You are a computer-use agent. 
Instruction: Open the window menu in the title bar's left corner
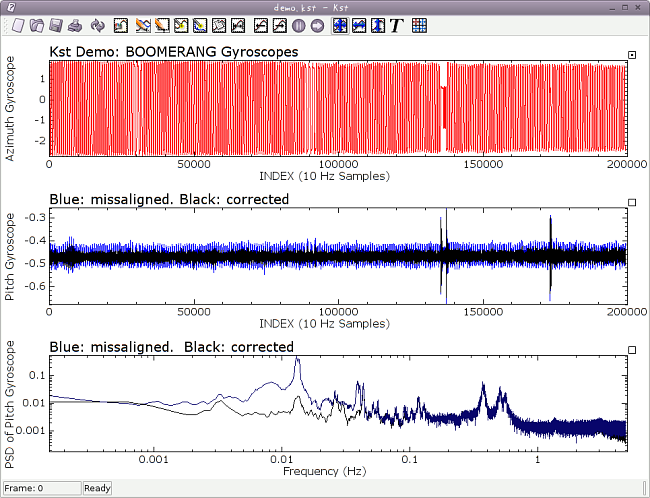point(9,7)
